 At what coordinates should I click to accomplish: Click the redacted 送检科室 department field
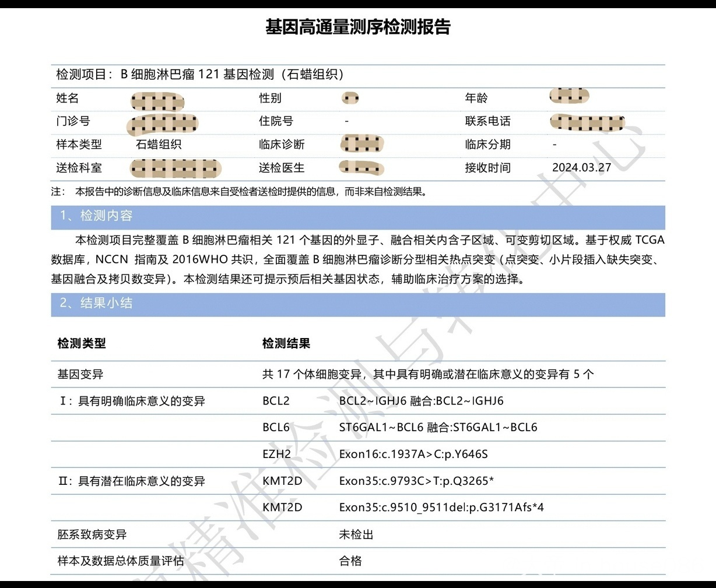pos(176,169)
